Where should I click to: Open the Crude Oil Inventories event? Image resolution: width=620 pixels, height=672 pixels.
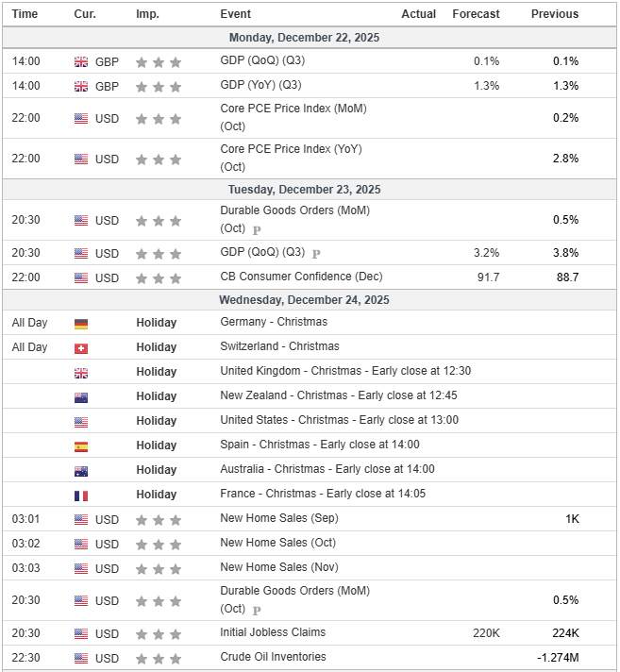(x=273, y=657)
